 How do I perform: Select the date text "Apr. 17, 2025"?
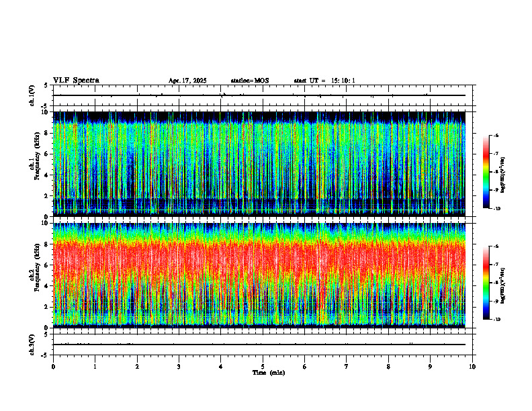coord(187,81)
